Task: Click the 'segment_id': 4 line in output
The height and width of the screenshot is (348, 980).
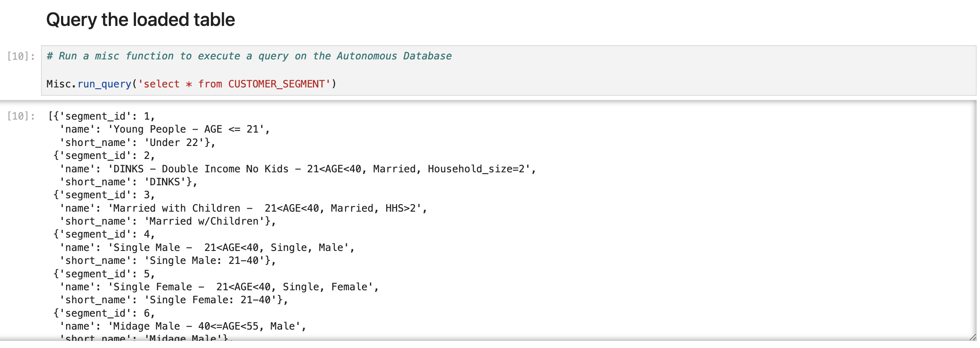Action: pos(105,234)
